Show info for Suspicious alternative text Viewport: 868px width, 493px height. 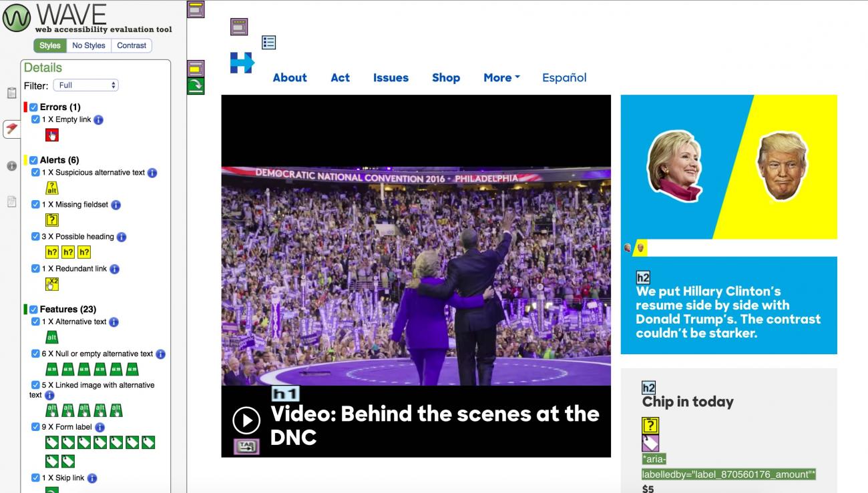coord(152,173)
